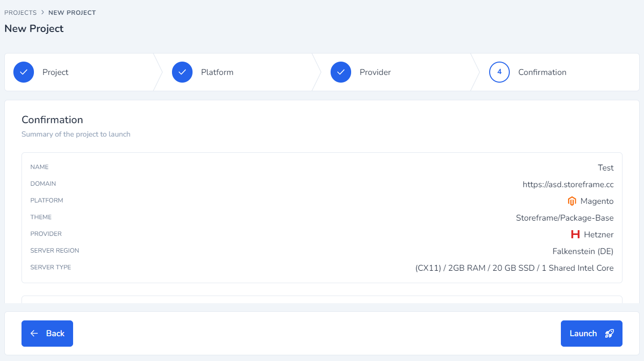
Task: Open the https://asd.storeframe.cc domain link
Action: click(x=569, y=184)
